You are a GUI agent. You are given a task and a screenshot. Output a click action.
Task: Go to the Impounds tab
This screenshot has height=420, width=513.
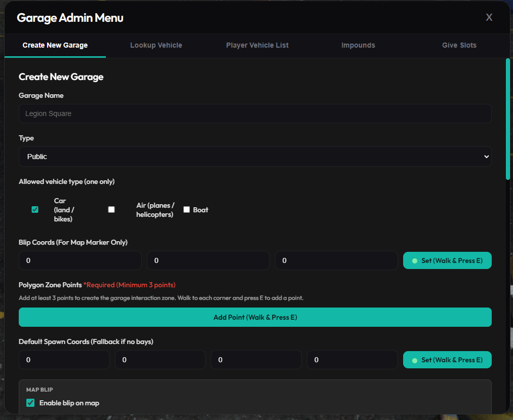pos(358,45)
